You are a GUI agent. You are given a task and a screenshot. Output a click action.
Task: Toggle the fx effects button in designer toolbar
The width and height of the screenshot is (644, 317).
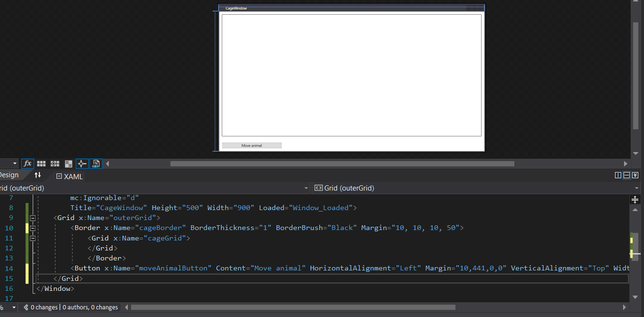click(28, 163)
